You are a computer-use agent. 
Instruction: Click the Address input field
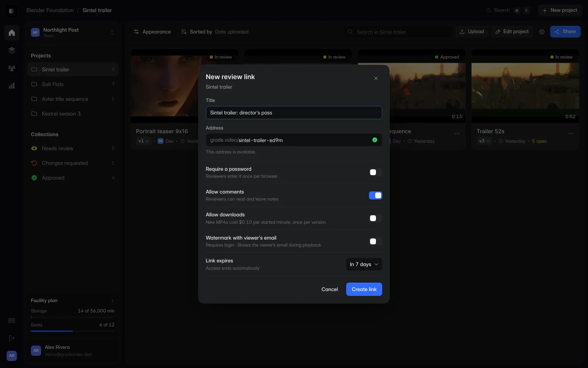(x=294, y=140)
